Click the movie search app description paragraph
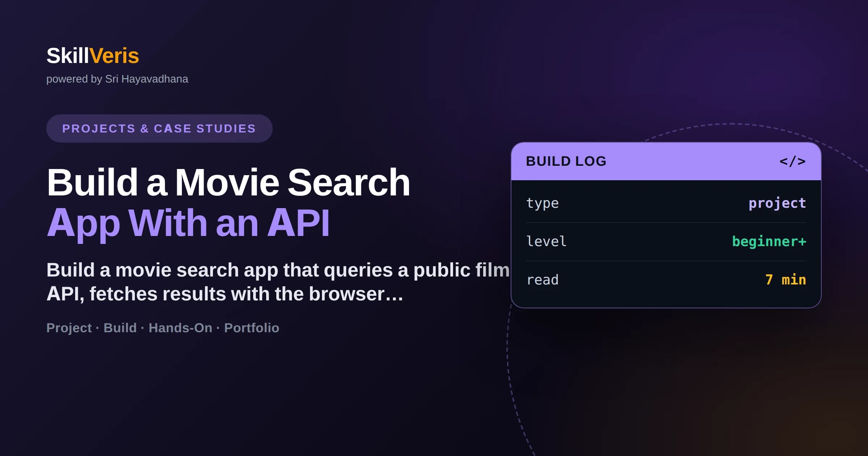This screenshot has height=456, width=868. [x=278, y=282]
